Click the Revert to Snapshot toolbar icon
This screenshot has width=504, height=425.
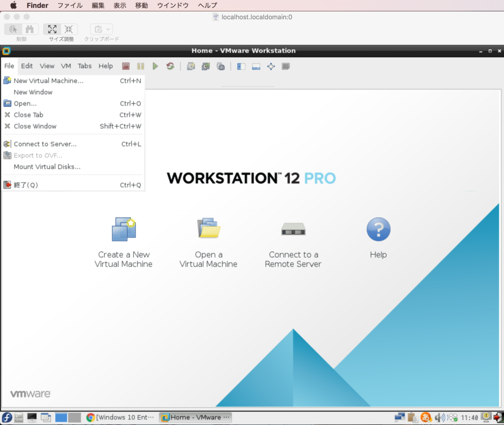tap(206, 66)
